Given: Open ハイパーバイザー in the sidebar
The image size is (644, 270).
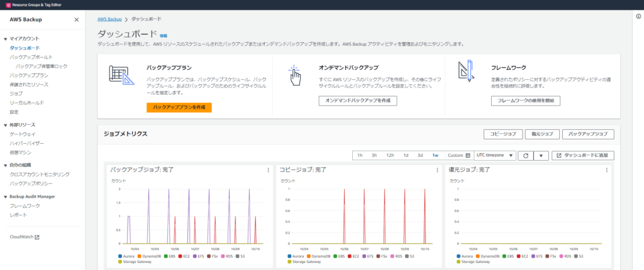Looking at the screenshot, I should click(x=26, y=143).
